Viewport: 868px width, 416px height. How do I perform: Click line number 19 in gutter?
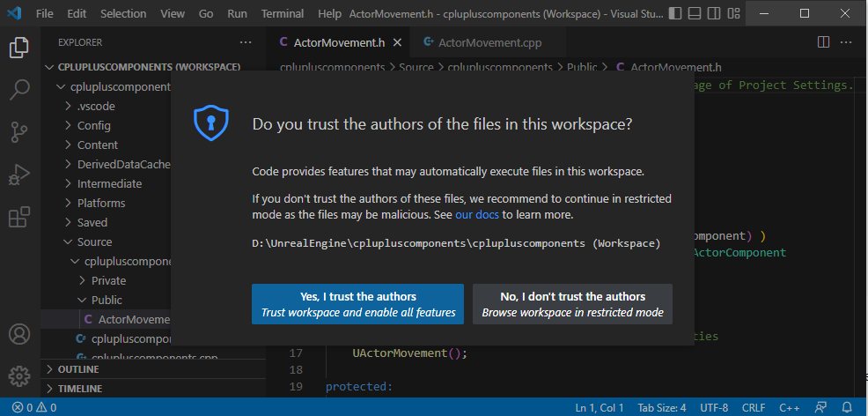[x=296, y=386]
